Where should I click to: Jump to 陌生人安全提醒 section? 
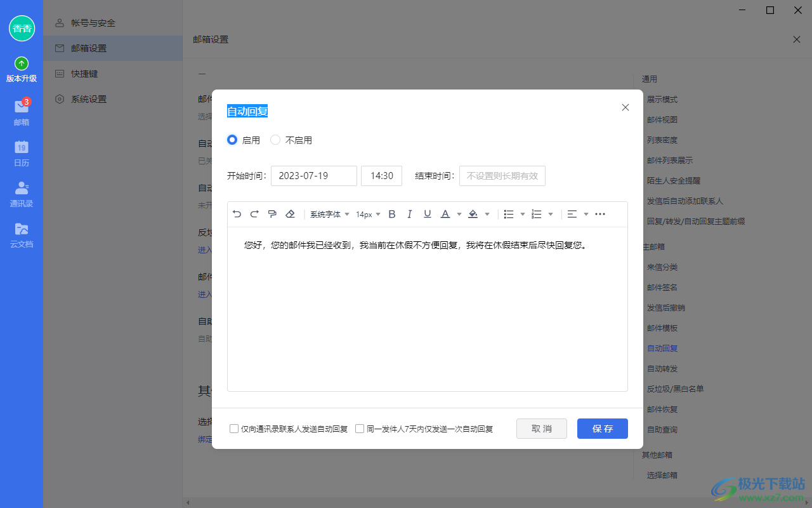pyautogui.click(x=674, y=181)
